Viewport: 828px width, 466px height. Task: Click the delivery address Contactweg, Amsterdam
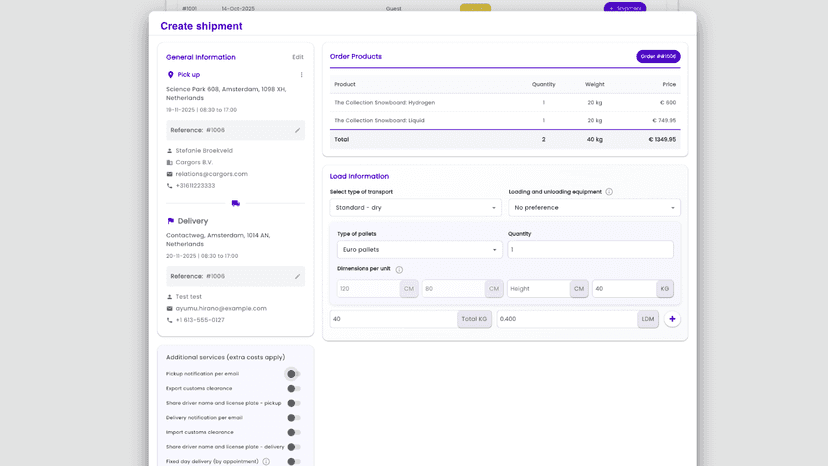point(218,240)
